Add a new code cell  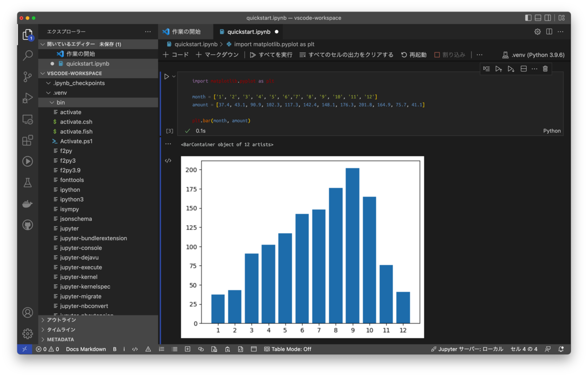tap(176, 54)
